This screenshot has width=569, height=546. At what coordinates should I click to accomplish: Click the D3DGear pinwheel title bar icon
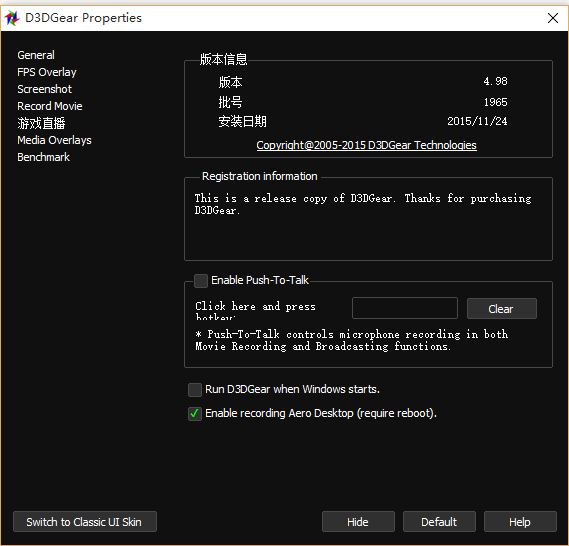[12, 18]
